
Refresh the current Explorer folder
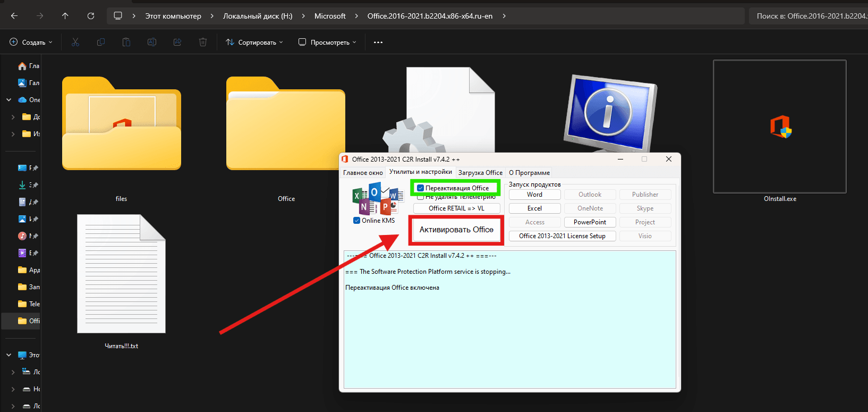pos(91,16)
